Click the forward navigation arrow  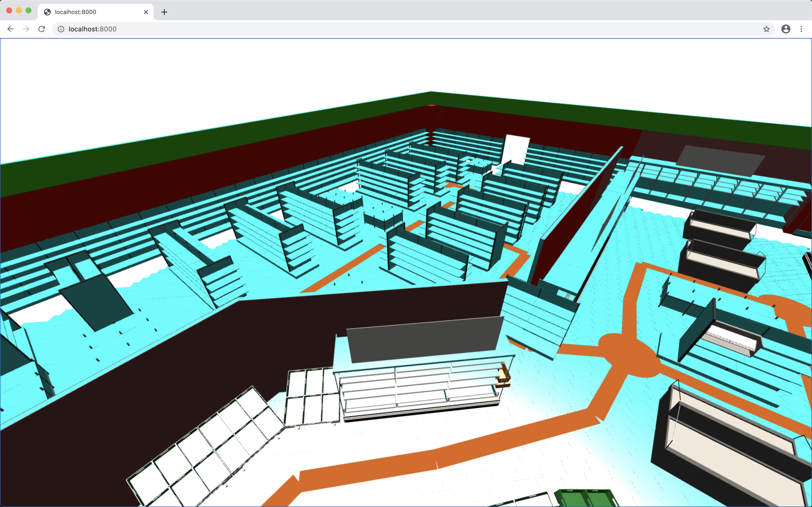[x=26, y=29]
